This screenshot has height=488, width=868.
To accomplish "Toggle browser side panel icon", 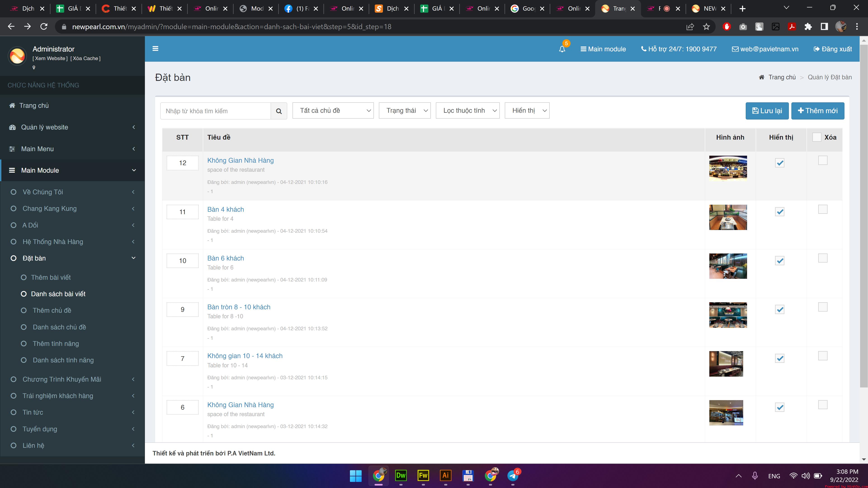I will [824, 27].
